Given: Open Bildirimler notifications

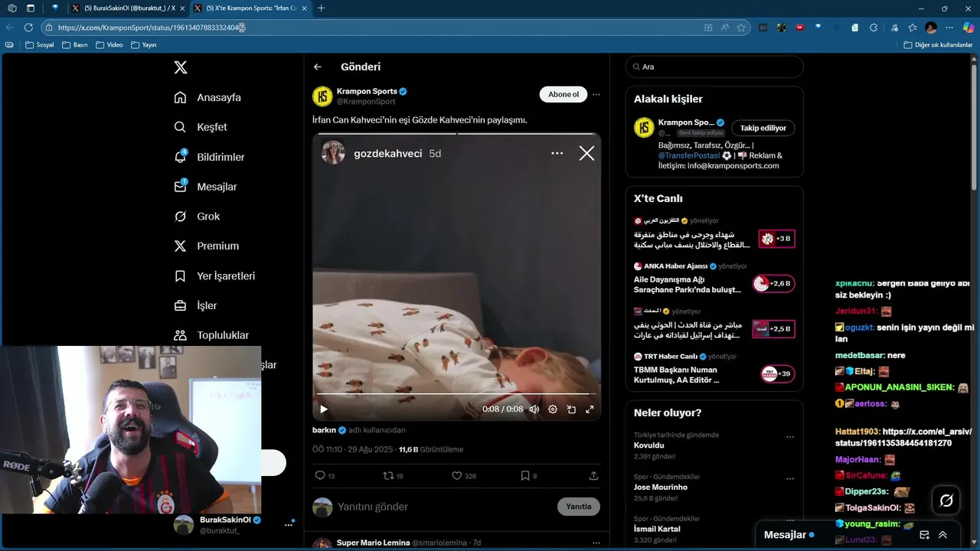Looking at the screenshot, I should (x=209, y=157).
